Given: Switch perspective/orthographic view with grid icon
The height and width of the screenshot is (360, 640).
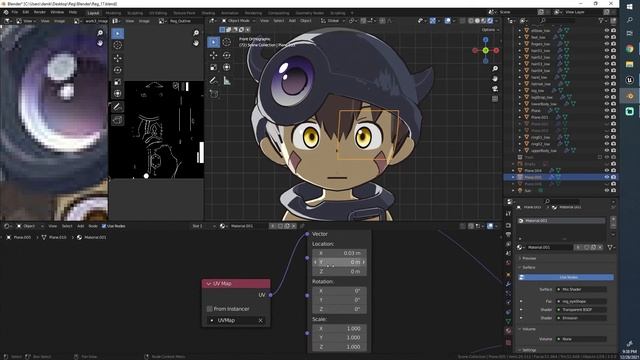Looking at the screenshot, I should click(x=495, y=99).
